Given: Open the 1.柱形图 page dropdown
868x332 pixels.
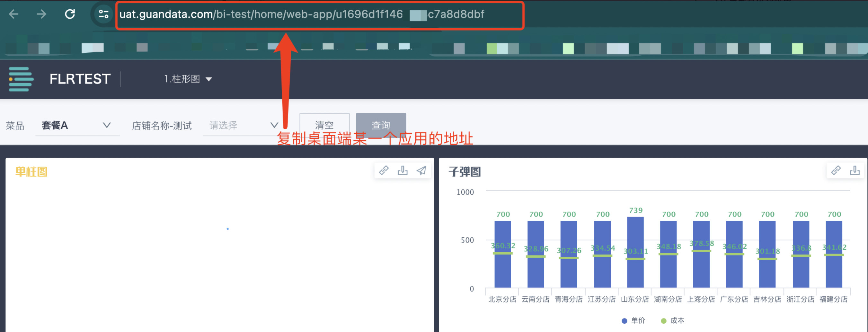Looking at the screenshot, I should click(188, 79).
